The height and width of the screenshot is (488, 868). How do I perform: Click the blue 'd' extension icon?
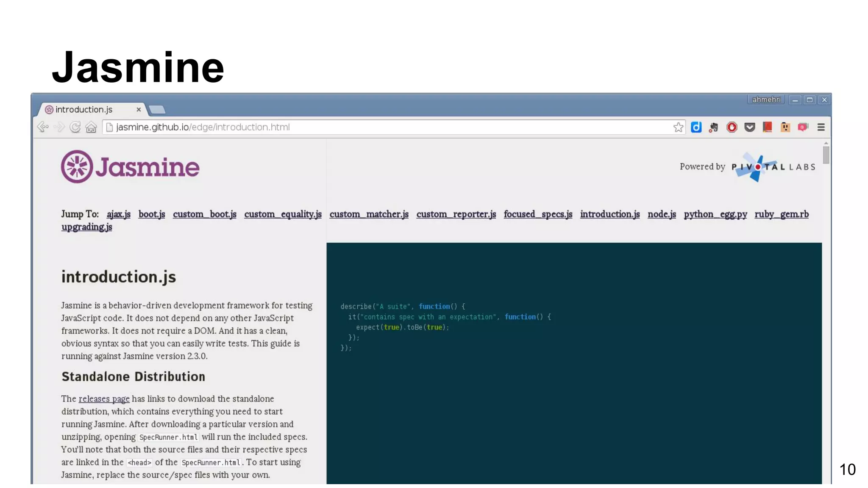click(696, 127)
